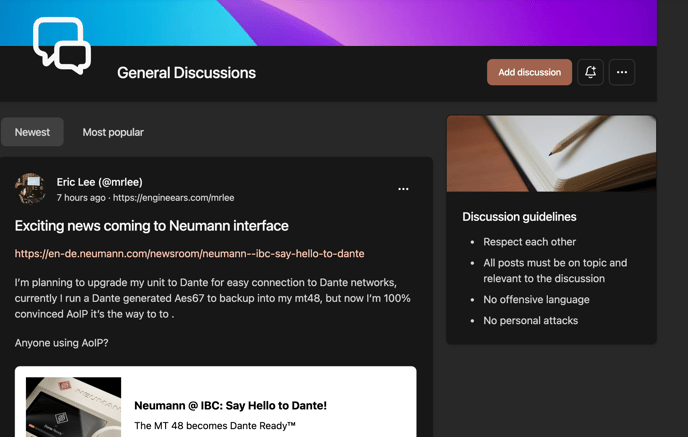Switch to the Most popular tab
The image size is (688, 437).
(x=113, y=132)
